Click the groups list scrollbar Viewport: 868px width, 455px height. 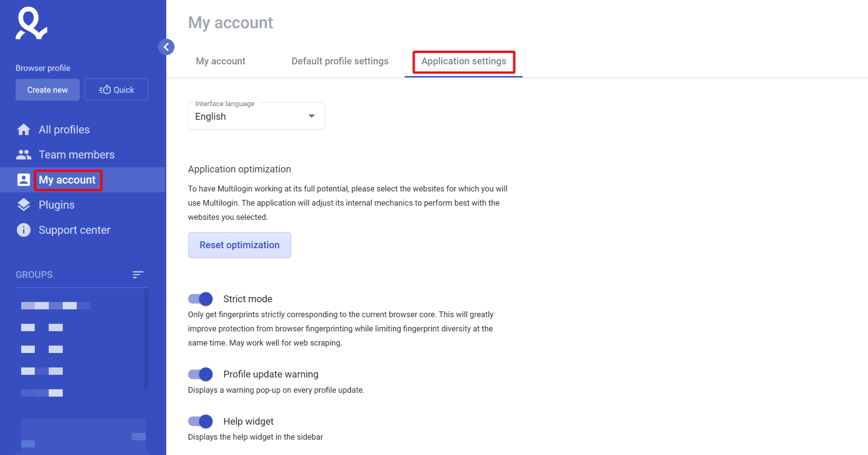(x=146, y=339)
